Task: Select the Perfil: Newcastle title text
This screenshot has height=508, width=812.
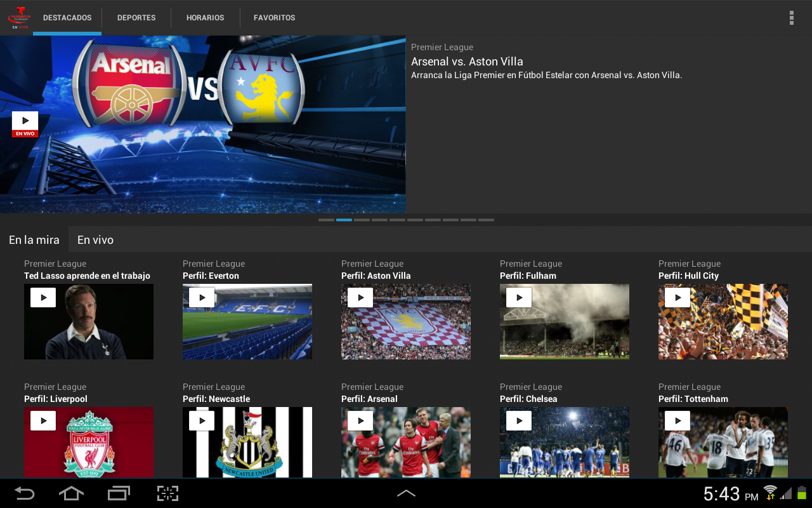Action: coord(216,399)
